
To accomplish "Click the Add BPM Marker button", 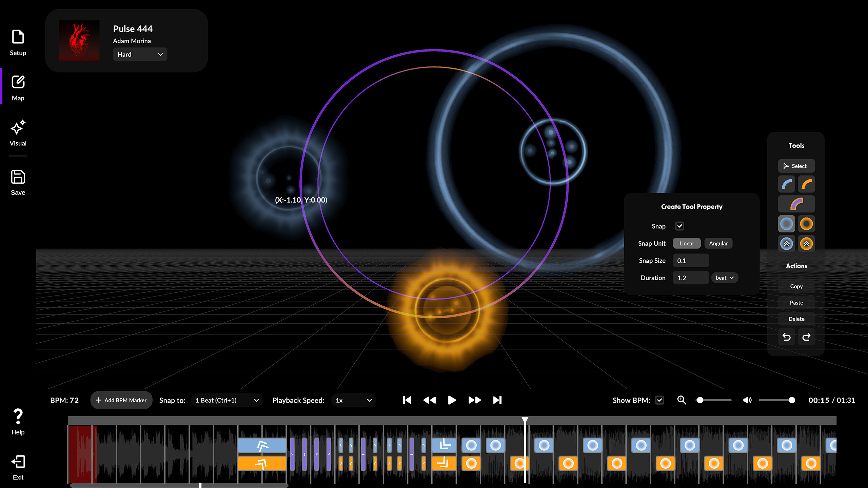I will (121, 400).
